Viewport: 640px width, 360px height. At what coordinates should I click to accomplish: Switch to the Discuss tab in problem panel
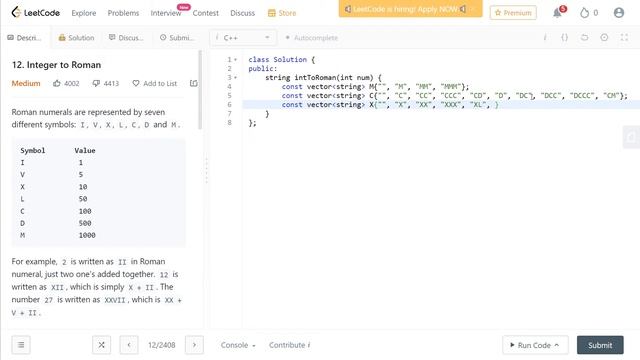(126, 38)
